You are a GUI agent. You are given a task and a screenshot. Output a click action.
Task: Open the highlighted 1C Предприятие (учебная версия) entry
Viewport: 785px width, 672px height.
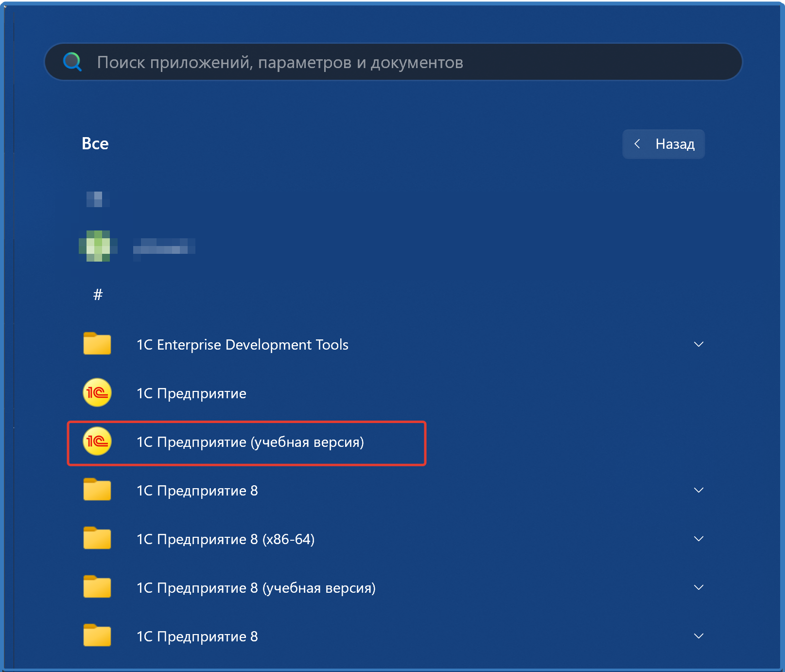click(x=250, y=442)
